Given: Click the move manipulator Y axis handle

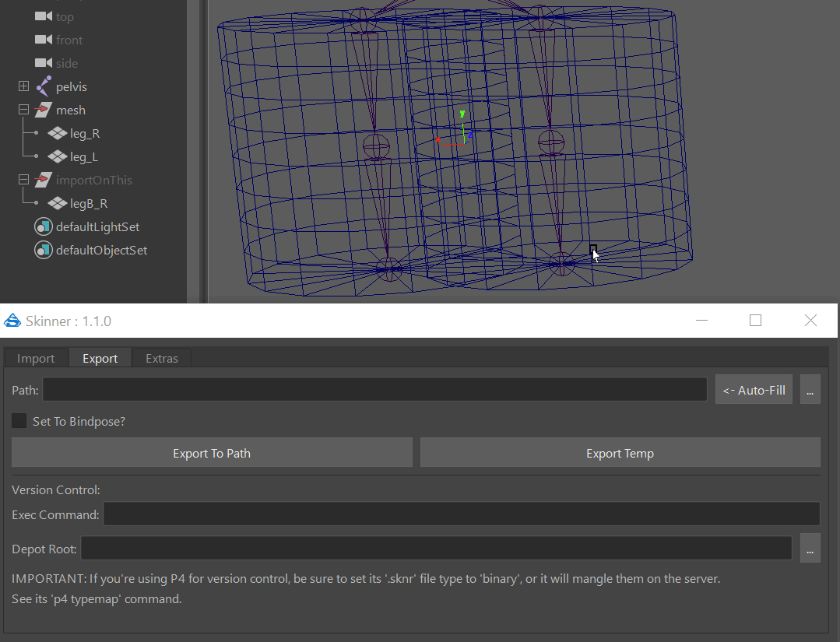Looking at the screenshot, I should point(462,114).
